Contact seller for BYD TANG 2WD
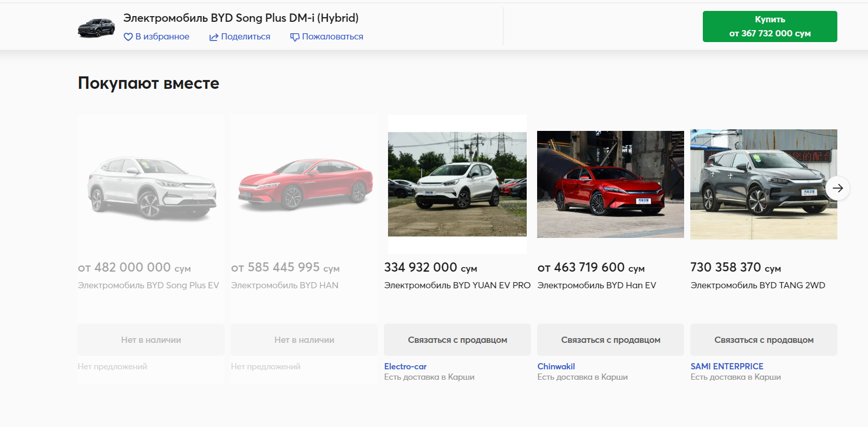868x427 pixels. (764, 340)
